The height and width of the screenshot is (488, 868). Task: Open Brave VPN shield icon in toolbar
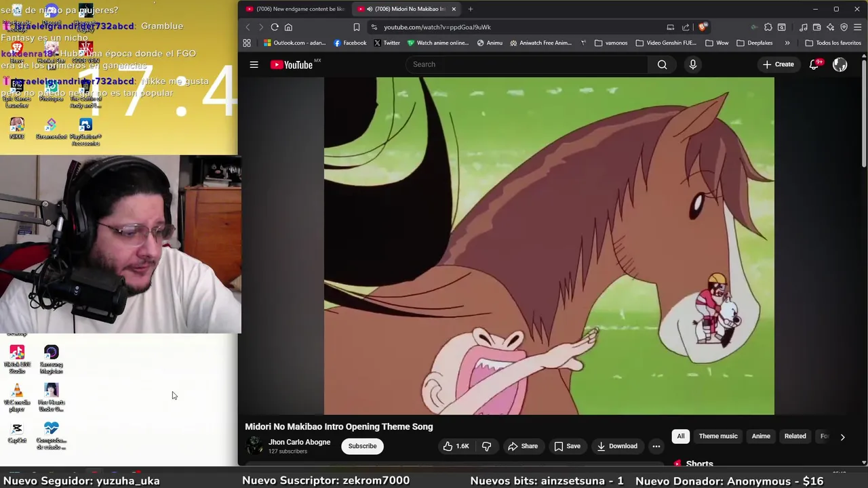click(844, 27)
